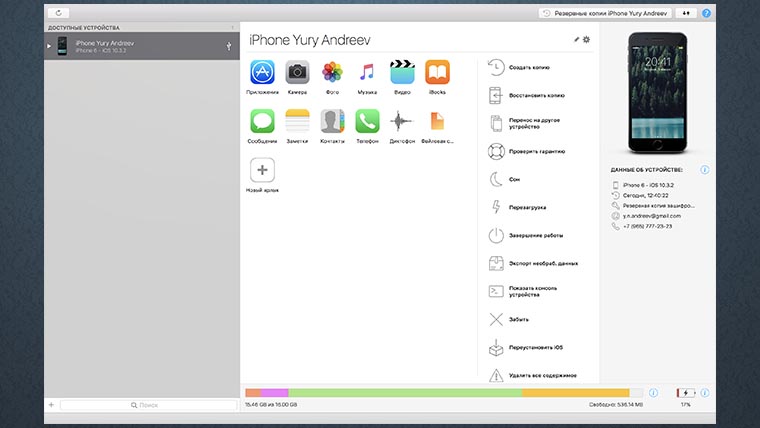Click Переустановить iOS action
Image resolution: width=760 pixels, height=428 pixels.
pos(525,348)
